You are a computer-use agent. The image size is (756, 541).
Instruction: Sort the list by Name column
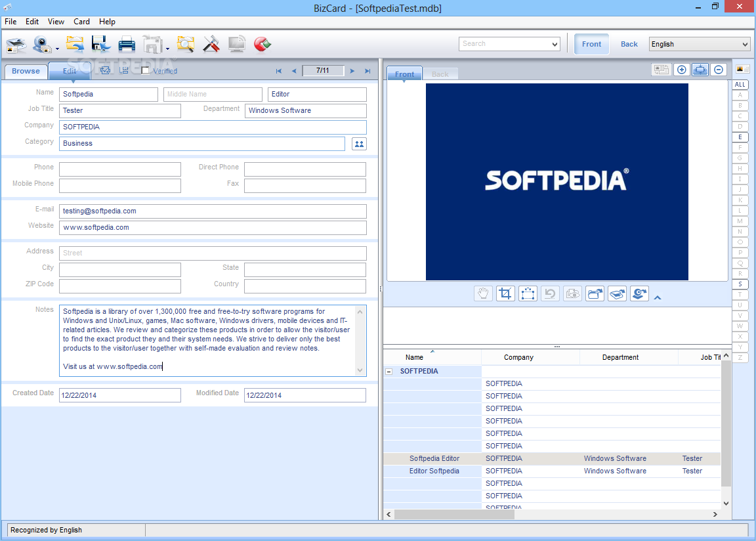coord(414,357)
